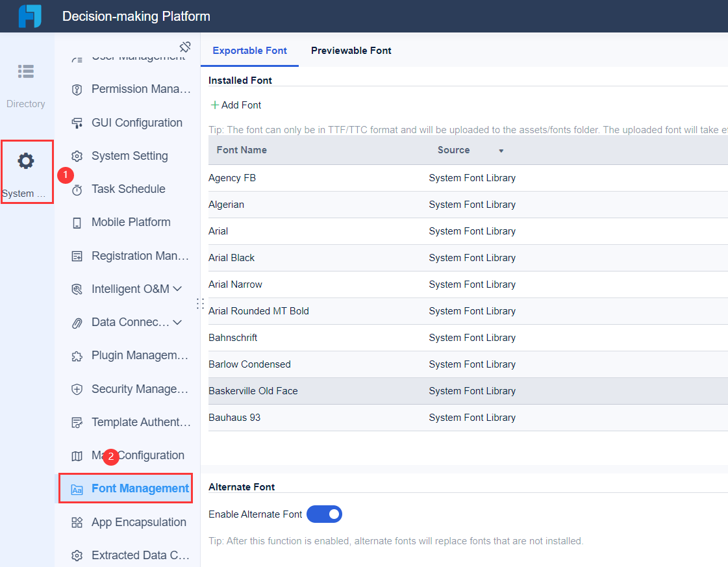The width and height of the screenshot is (728, 567).
Task: Click the GUI Configuration paint roller icon
Action: (x=77, y=123)
